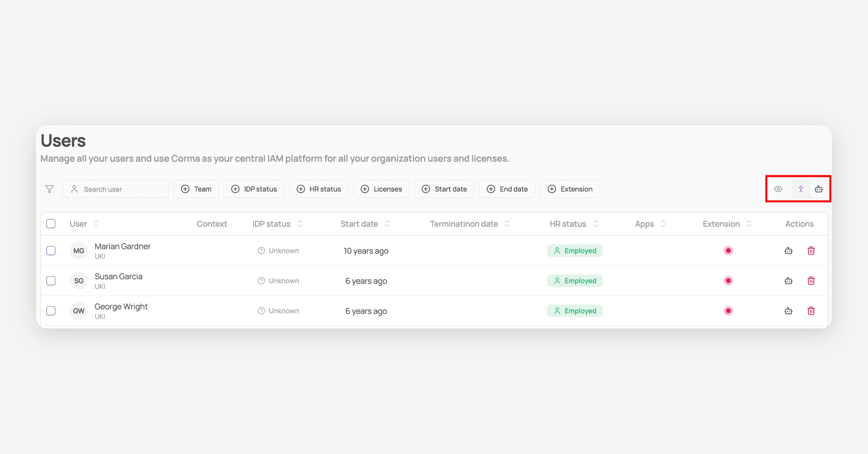
Task: Add the Licenses filter
Action: [381, 189]
